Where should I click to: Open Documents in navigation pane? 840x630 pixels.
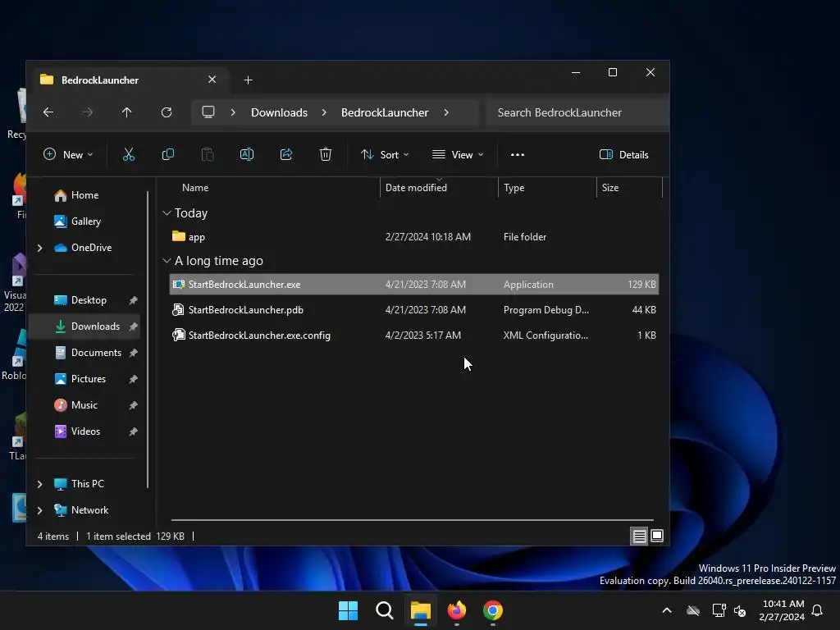[x=96, y=353]
